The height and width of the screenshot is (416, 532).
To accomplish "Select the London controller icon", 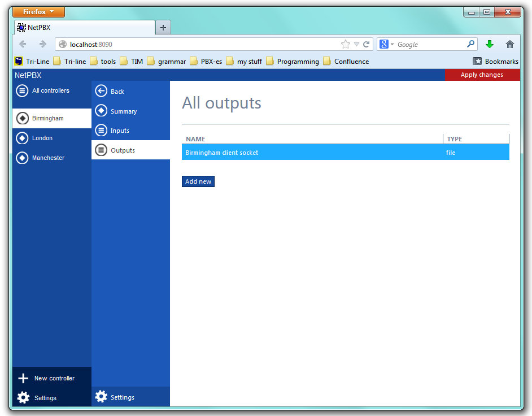I will coord(22,138).
